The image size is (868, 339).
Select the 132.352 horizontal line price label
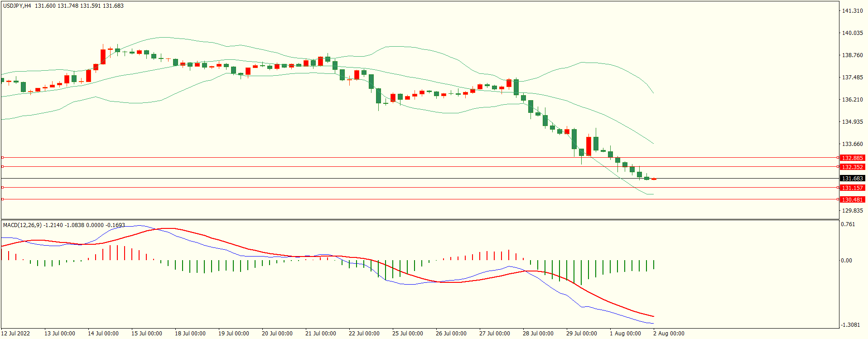point(852,167)
